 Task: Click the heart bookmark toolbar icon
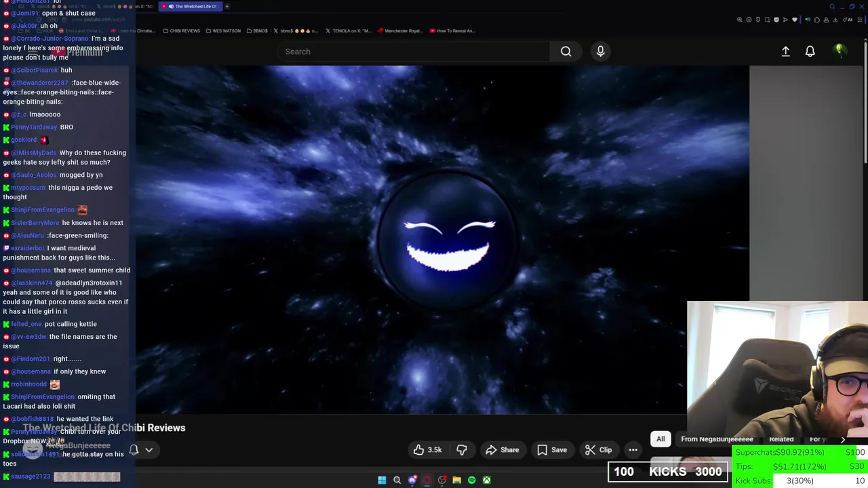coord(794,20)
